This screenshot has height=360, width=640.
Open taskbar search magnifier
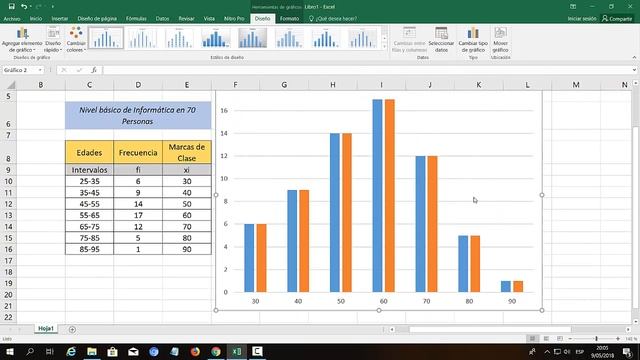click(30, 351)
